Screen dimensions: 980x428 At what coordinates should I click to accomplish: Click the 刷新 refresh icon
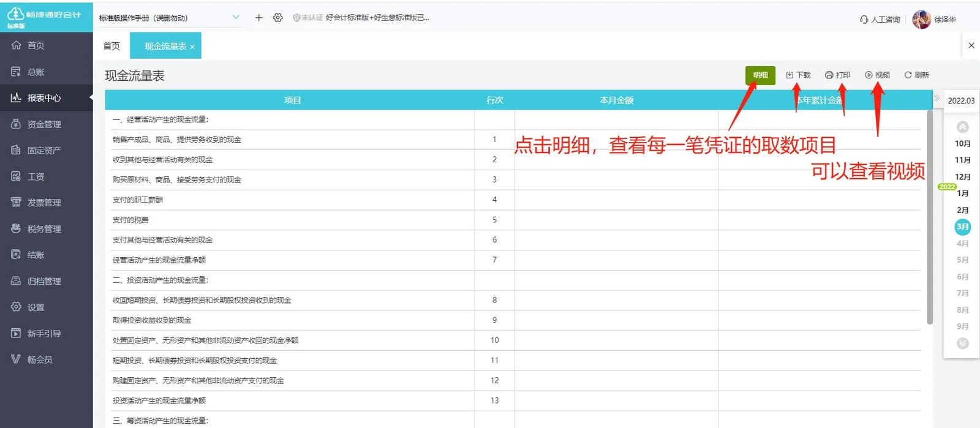(x=908, y=75)
